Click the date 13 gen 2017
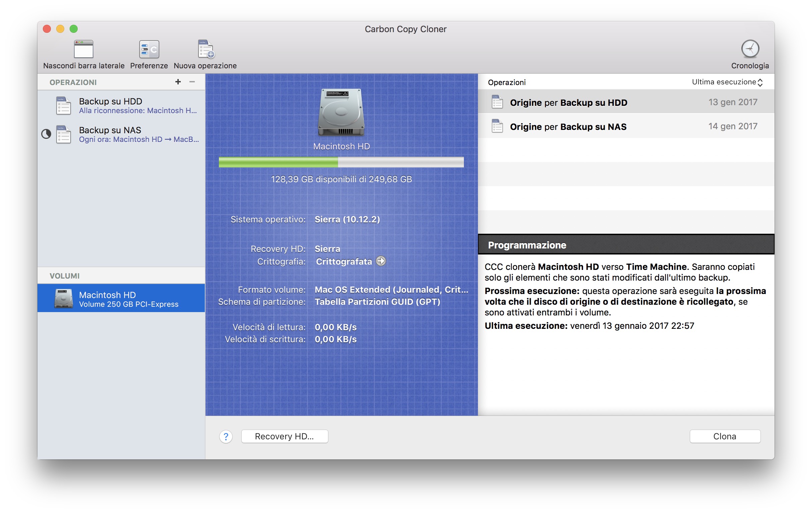This screenshot has height=513, width=812. click(733, 102)
